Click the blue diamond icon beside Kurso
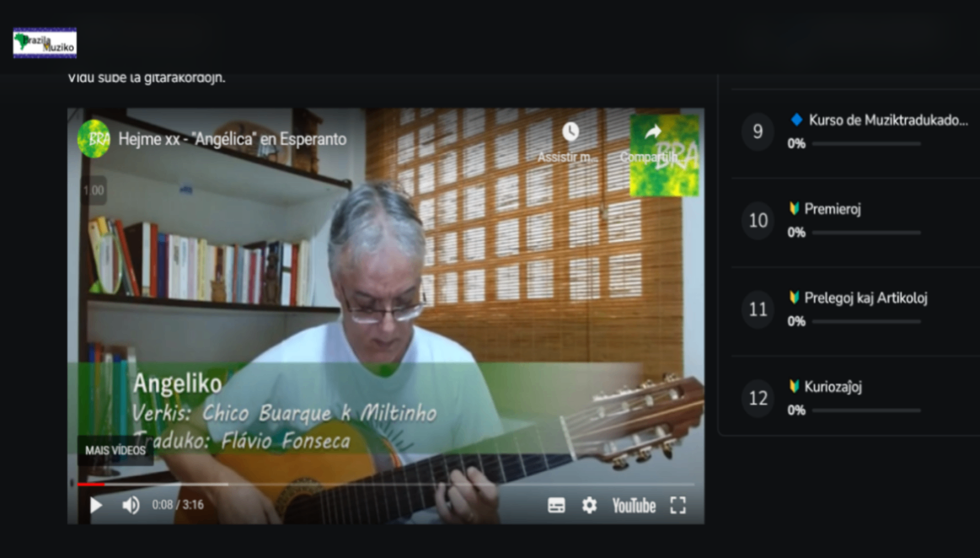 796,120
